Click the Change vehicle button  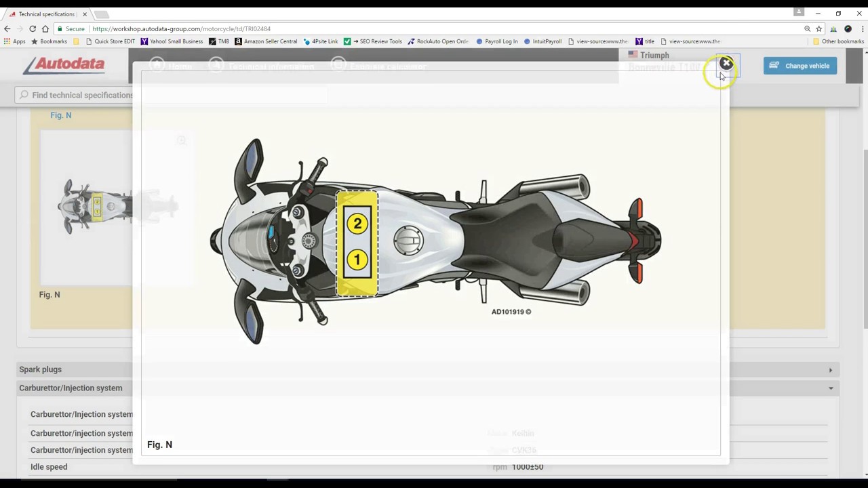coord(800,66)
